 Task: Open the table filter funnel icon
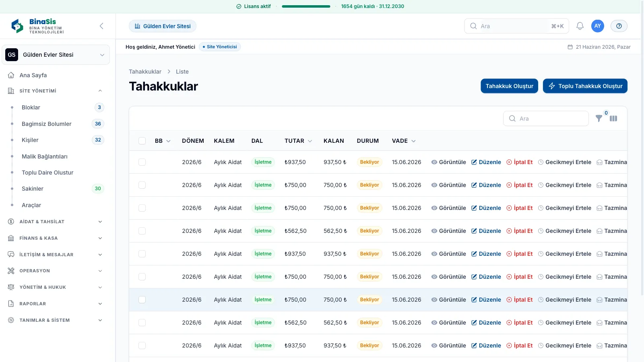click(x=599, y=119)
